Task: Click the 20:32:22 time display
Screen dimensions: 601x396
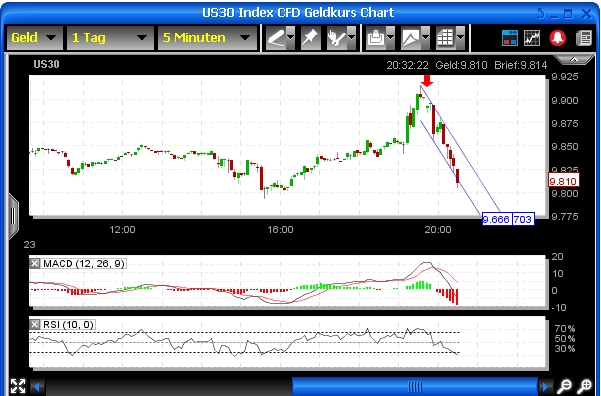Action: tap(407, 65)
